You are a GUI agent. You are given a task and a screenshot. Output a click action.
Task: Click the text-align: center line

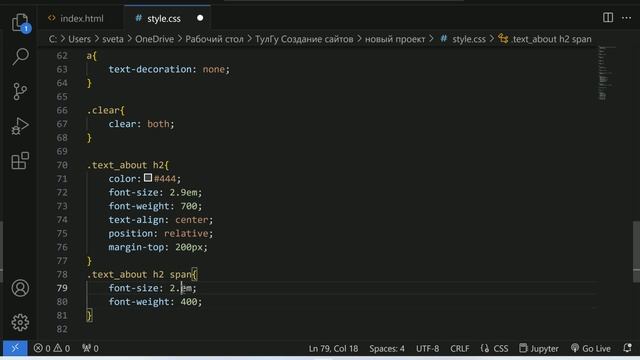[x=161, y=220]
